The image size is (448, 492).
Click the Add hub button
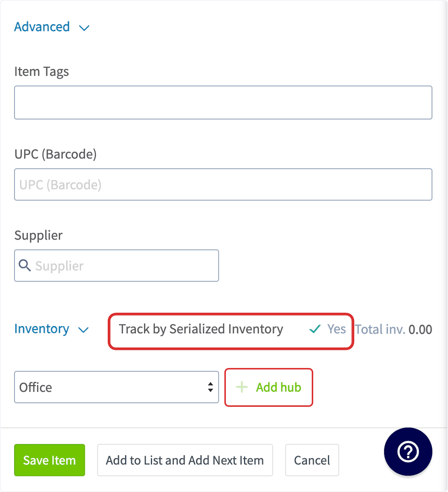pos(269,387)
